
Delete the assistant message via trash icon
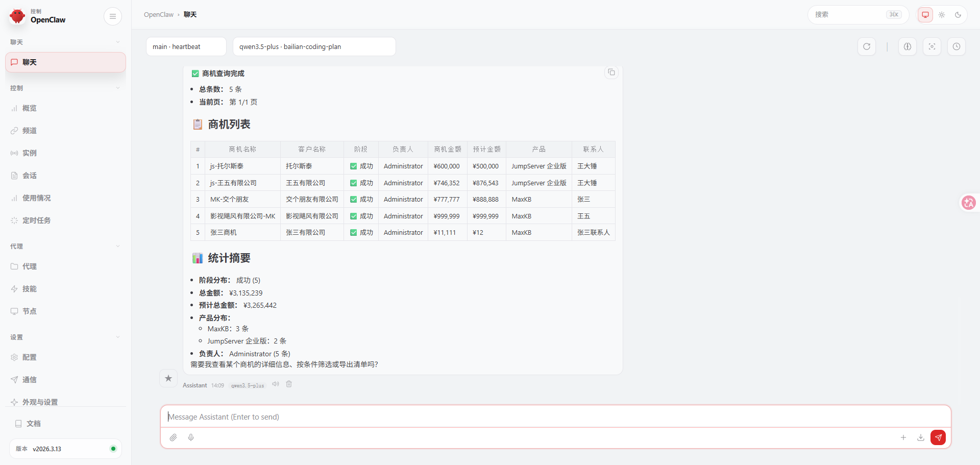289,384
